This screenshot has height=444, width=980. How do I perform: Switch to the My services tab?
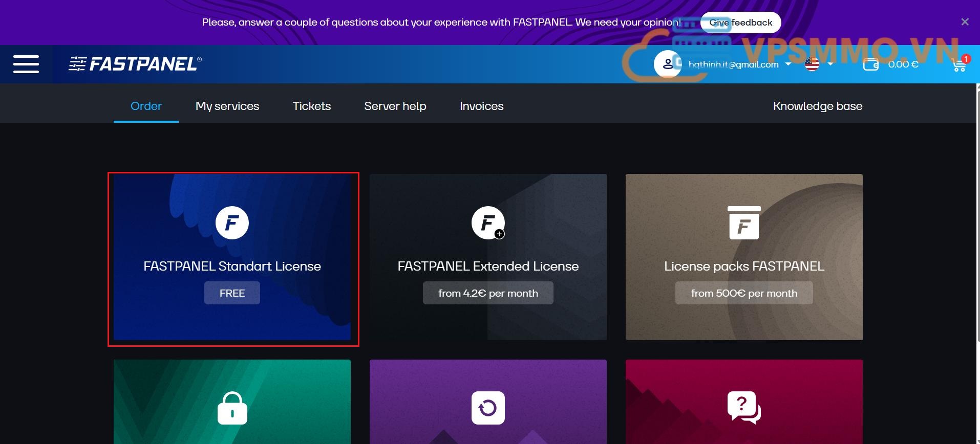(x=227, y=106)
